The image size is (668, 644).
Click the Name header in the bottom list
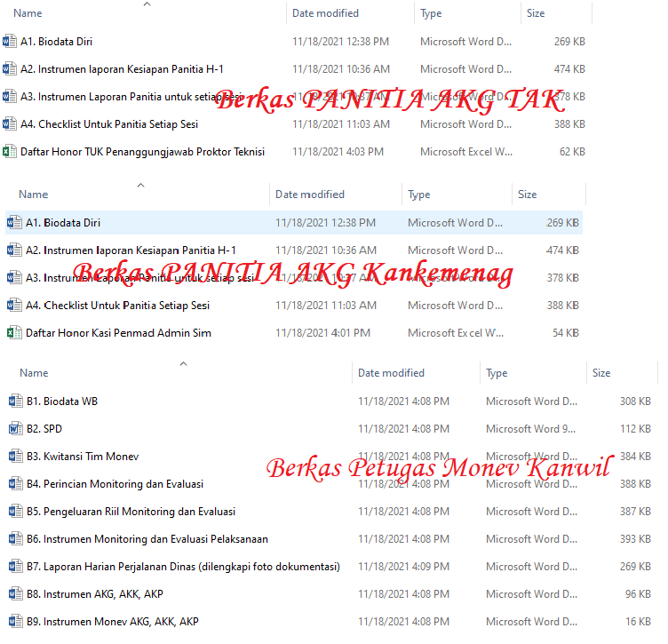[x=34, y=373]
